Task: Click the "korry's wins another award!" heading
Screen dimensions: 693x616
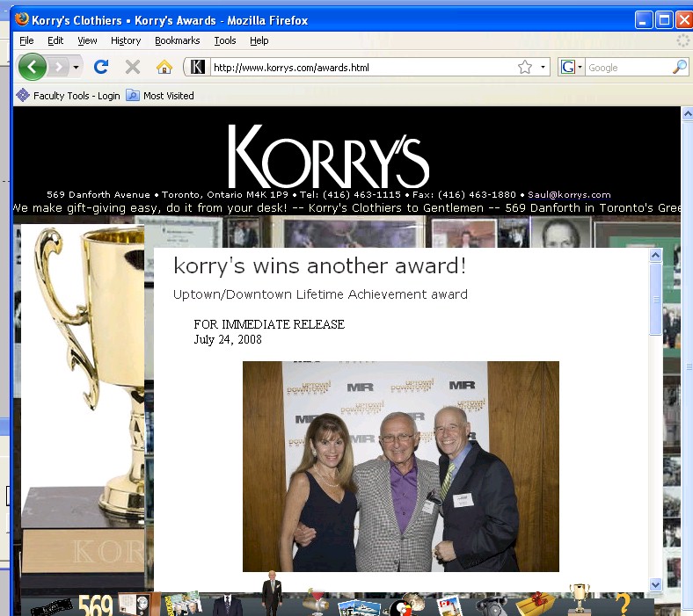Action: point(319,266)
